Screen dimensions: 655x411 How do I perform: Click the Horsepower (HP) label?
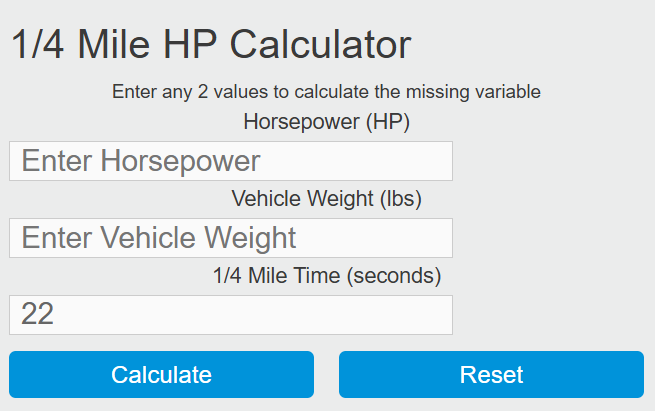(x=327, y=122)
